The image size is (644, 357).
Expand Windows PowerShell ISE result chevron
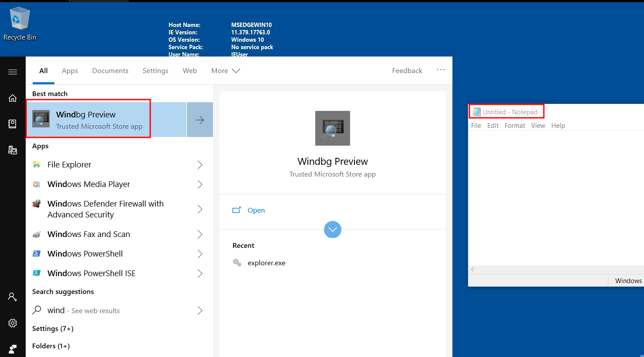[200, 273]
